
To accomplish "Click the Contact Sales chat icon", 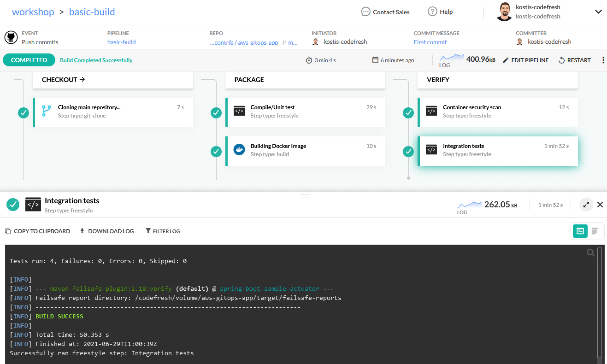I will point(365,12).
